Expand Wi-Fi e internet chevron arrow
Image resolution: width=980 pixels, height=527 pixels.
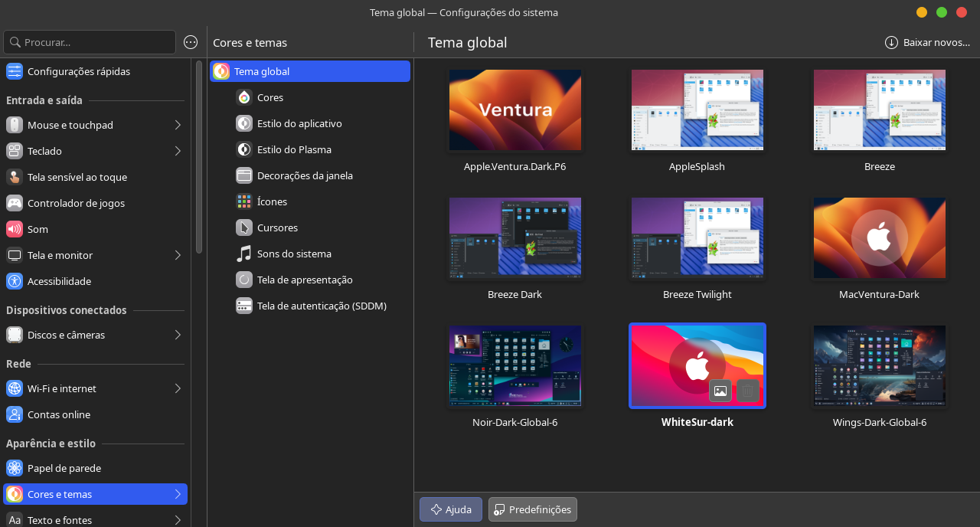pyautogui.click(x=178, y=388)
